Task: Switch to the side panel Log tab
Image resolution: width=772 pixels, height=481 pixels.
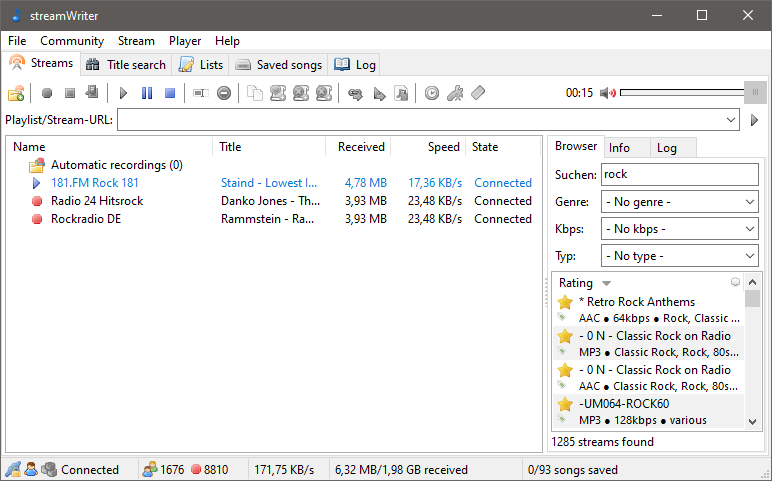Action: [673, 148]
